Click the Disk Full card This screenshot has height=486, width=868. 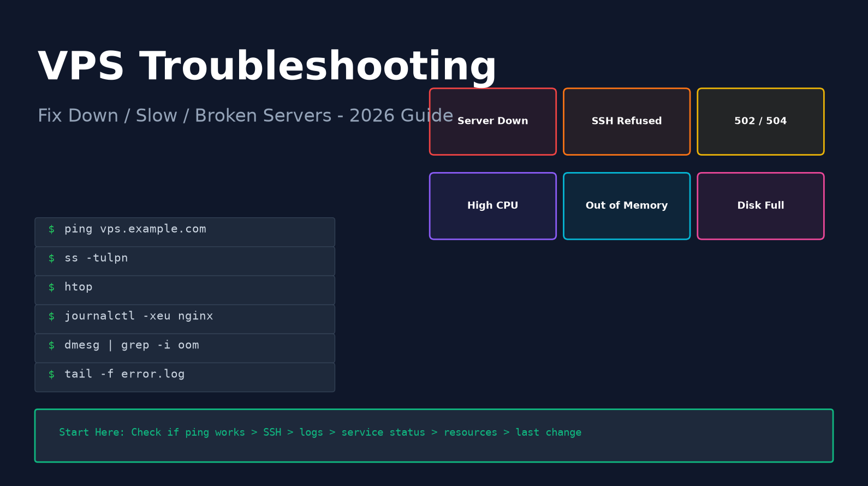pyautogui.click(x=760, y=206)
